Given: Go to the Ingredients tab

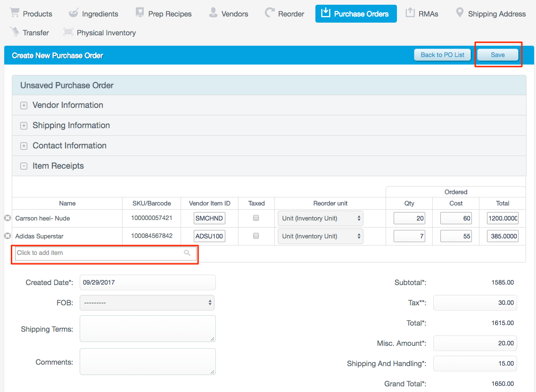Looking at the screenshot, I should tap(74, 13).
